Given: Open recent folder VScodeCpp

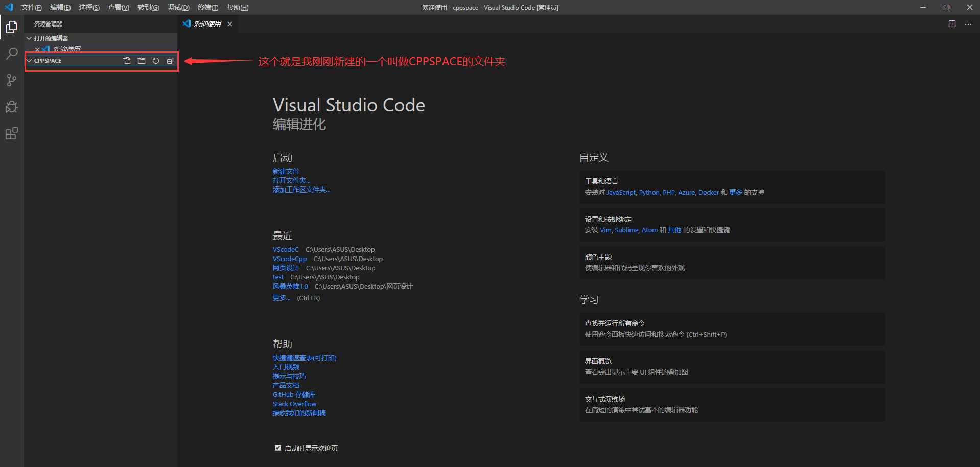Looking at the screenshot, I should 290,259.
